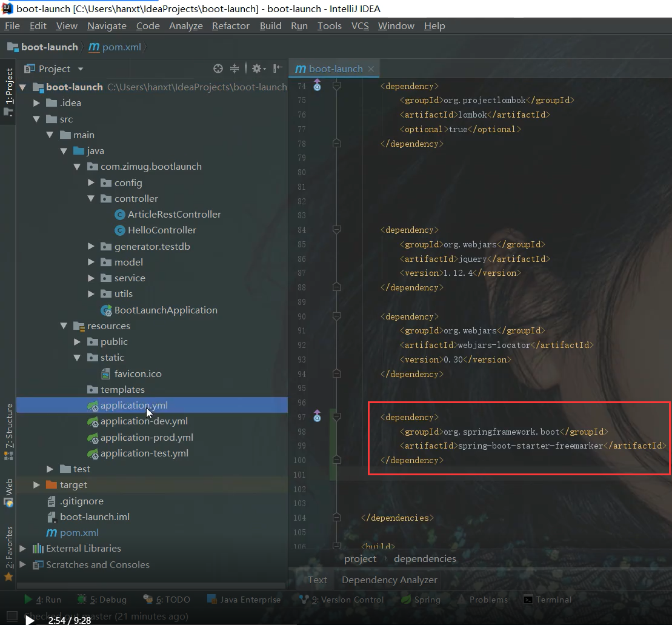
Task: Collapse the main folder
Action: click(x=50, y=135)
